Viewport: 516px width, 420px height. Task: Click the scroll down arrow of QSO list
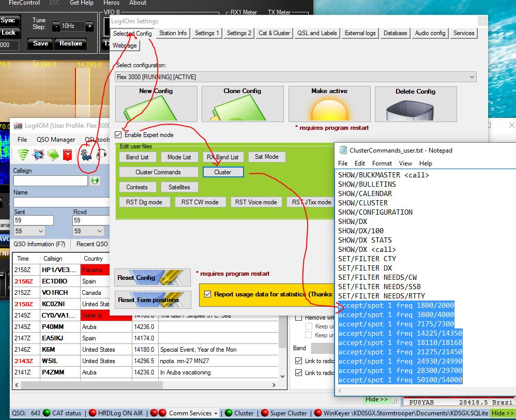282,376
